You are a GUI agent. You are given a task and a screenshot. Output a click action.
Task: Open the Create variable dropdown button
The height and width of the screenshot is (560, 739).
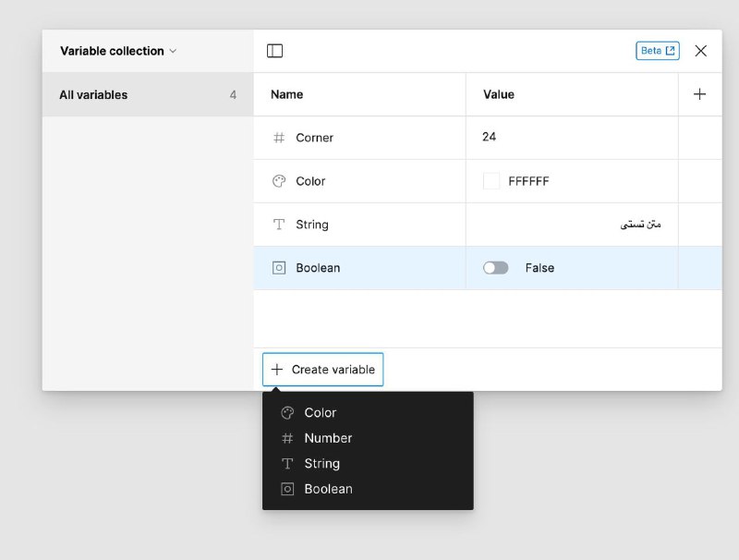coord(322,370)
